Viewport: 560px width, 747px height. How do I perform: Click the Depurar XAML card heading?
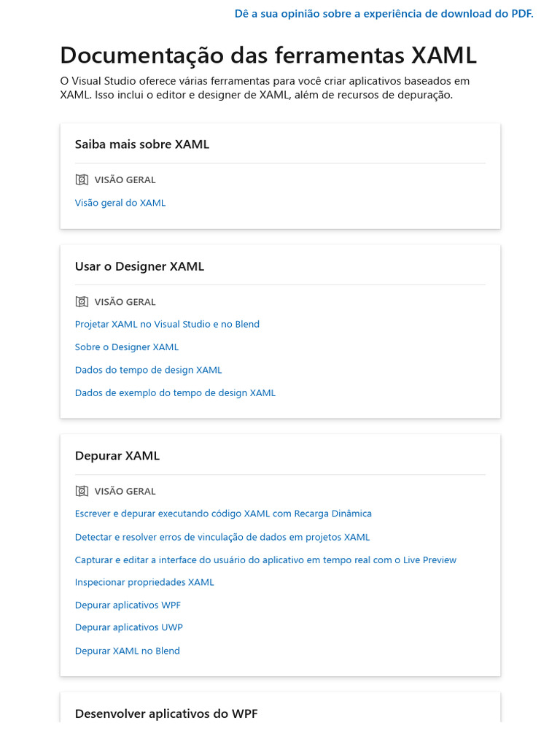click(117, 456)
